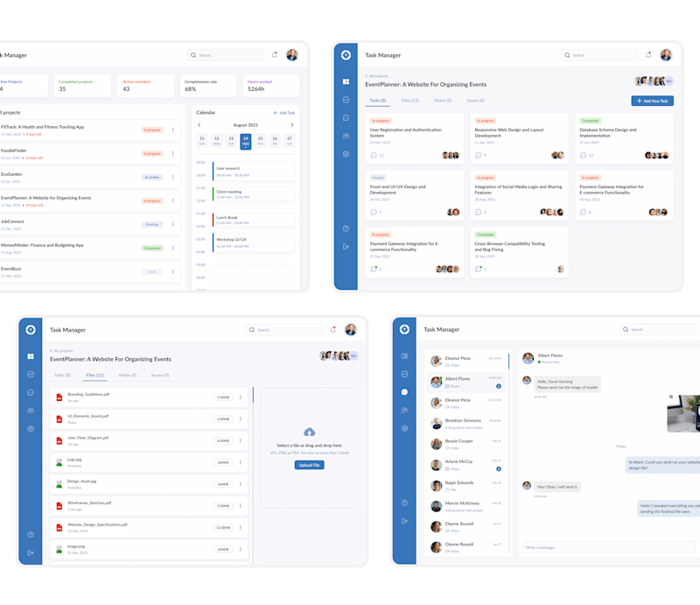Click Add Task in the Calendar panel
Image resolution: width=700 pixels, height=605 pixels.
click(x=283, y=113)
